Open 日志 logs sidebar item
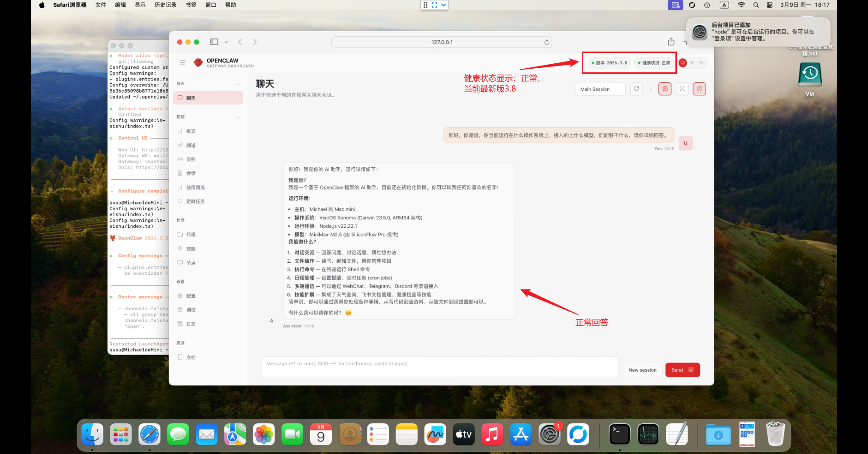This screenshot has width=868, height=454. pos(208,324)
